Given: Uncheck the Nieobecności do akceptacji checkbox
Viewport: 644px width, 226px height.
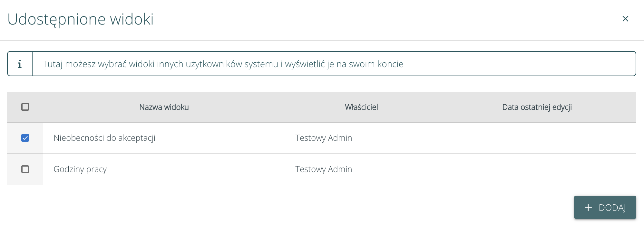Looking at the screenshot, I should (25, 138).
